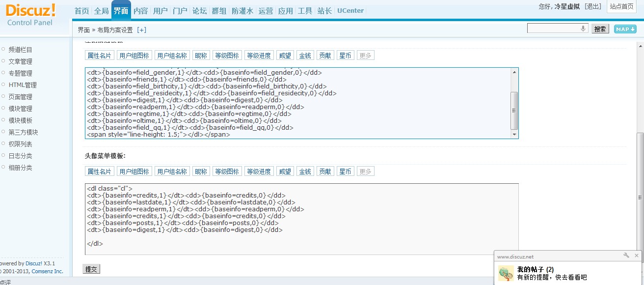Open the 用户 top menu
644x285 pixels.
coord(160,11)
